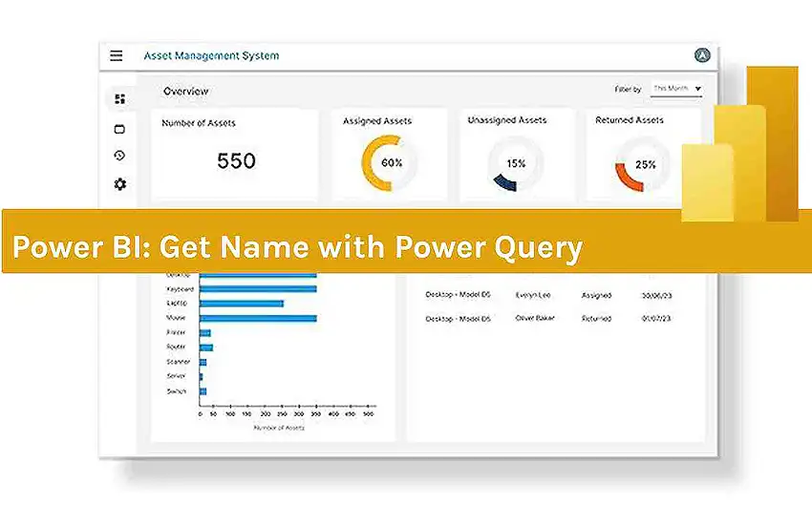Click the Laptop bar in chart
The height and width of the screenshot is (525, 812).
tap(242, 304)
